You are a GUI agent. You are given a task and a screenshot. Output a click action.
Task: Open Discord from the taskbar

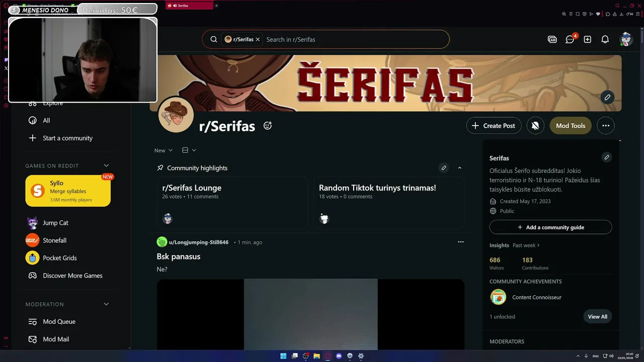point(339,356)
